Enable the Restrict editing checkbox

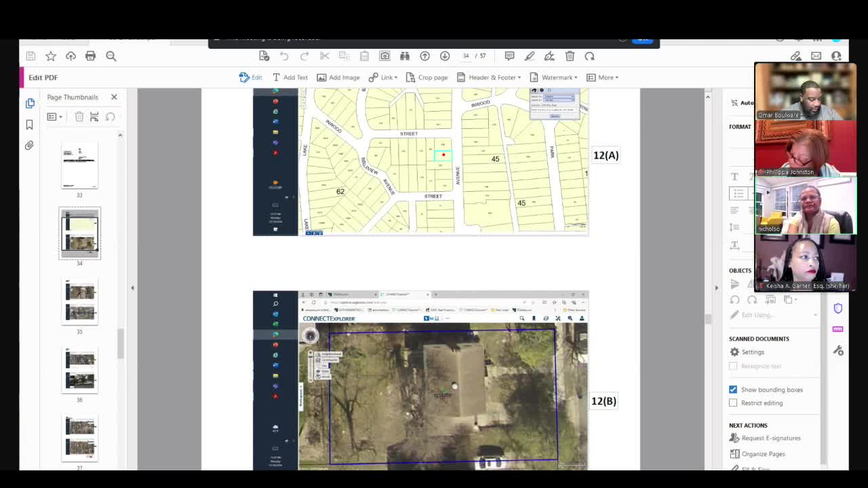(x=733, y=403)
